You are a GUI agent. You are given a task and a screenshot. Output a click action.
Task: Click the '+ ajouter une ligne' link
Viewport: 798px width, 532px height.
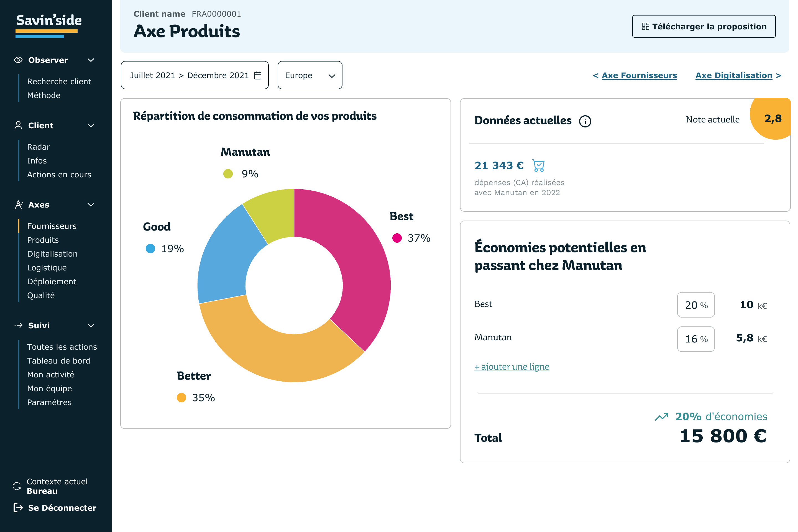tap(512, 366)
